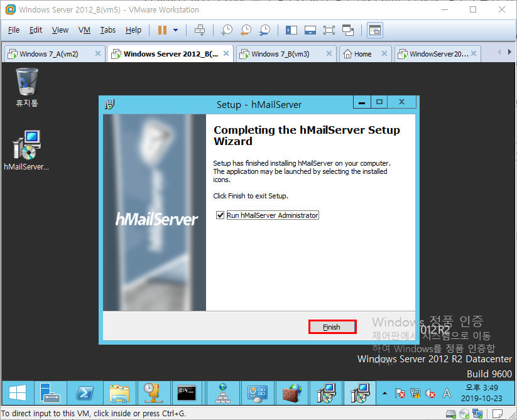Minimize the VMware Workstation window
The width and height of the screenshot is (517, 420).
pyautogui.click(x=445, y=9)
